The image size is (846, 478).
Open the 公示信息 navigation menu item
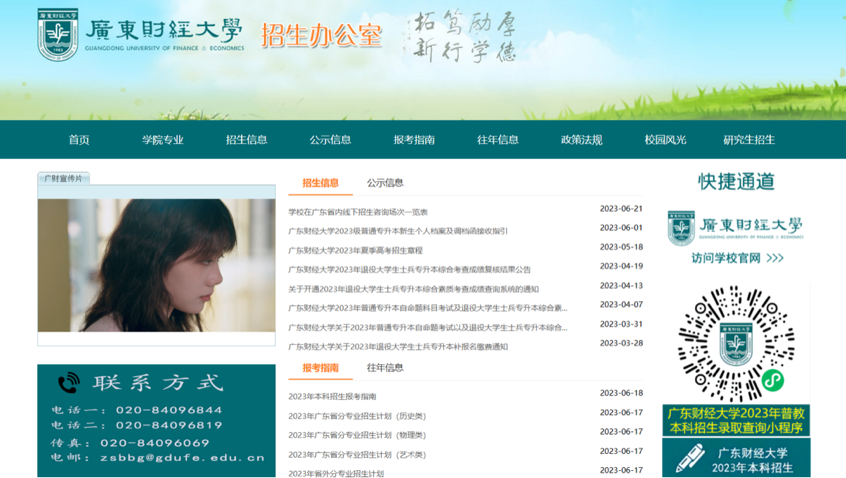tap(330, 140)
